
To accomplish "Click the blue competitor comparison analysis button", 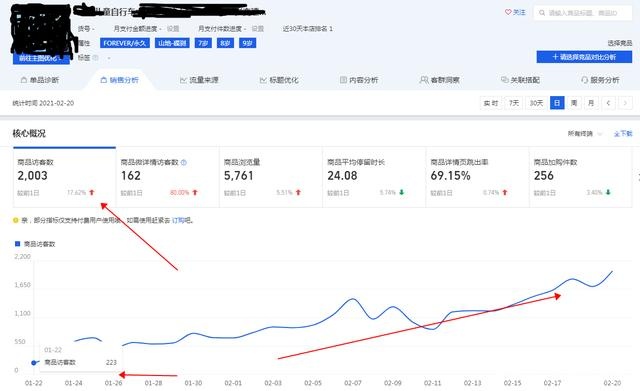I will point(584,57).
